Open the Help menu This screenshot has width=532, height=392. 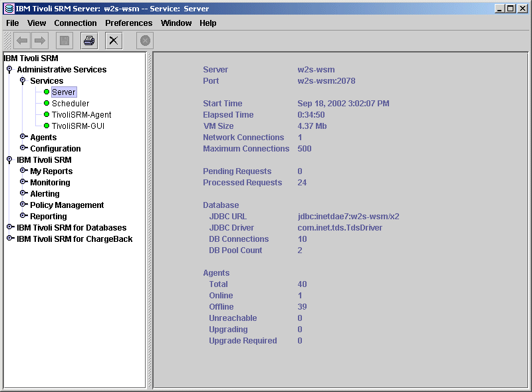click(207, 23)
